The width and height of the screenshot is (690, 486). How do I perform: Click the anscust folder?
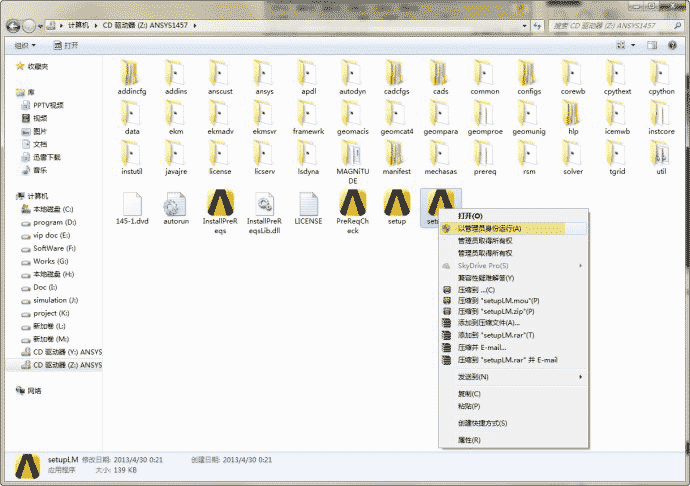click(220, 78)
